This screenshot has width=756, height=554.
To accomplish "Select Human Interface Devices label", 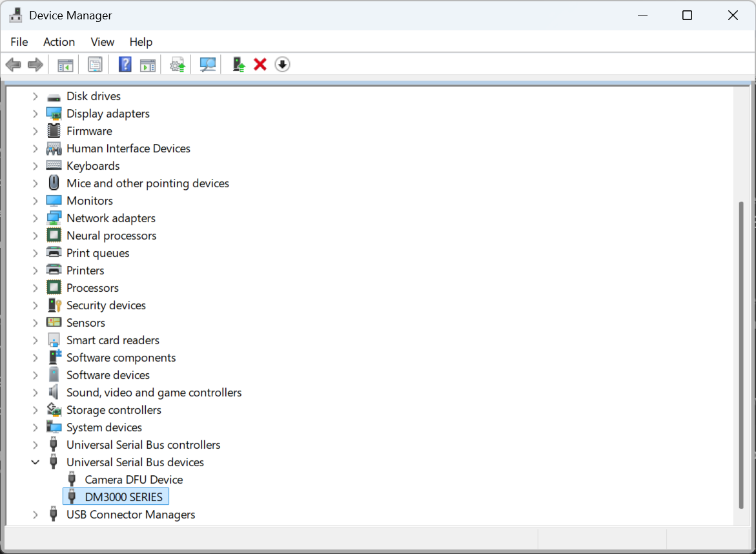I will (x=128, y=149).
